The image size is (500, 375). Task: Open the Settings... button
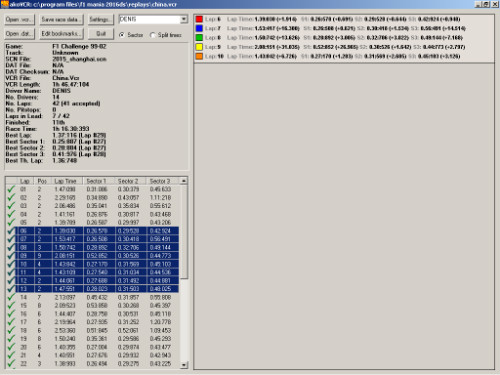click(100, 20)
